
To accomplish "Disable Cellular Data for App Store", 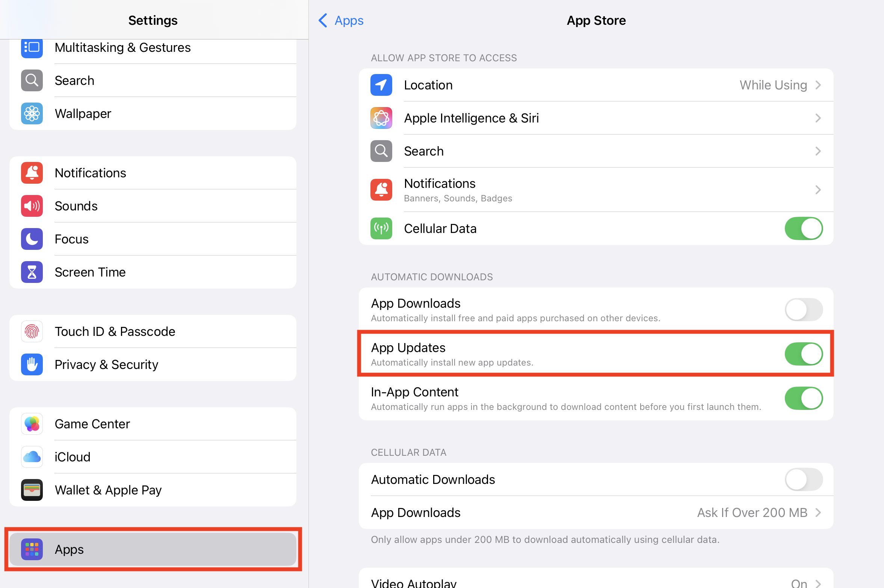I will click(x=804, y=228).
